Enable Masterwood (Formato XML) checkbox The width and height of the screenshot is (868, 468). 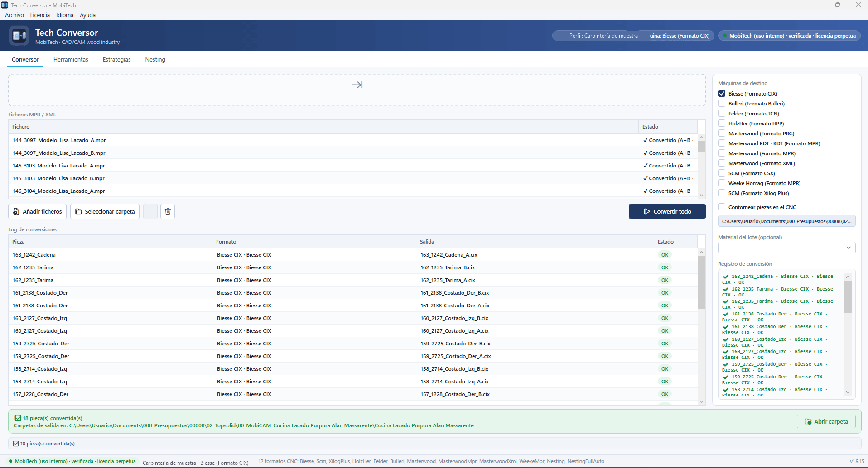pos(722,163)
